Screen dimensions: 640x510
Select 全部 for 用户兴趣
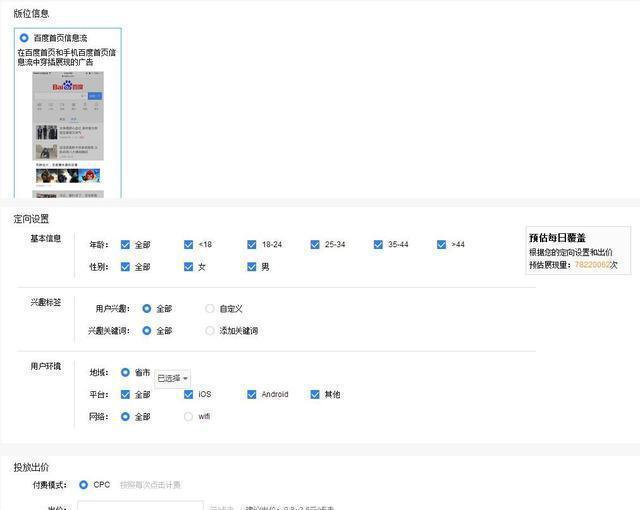tap(147, 308)
